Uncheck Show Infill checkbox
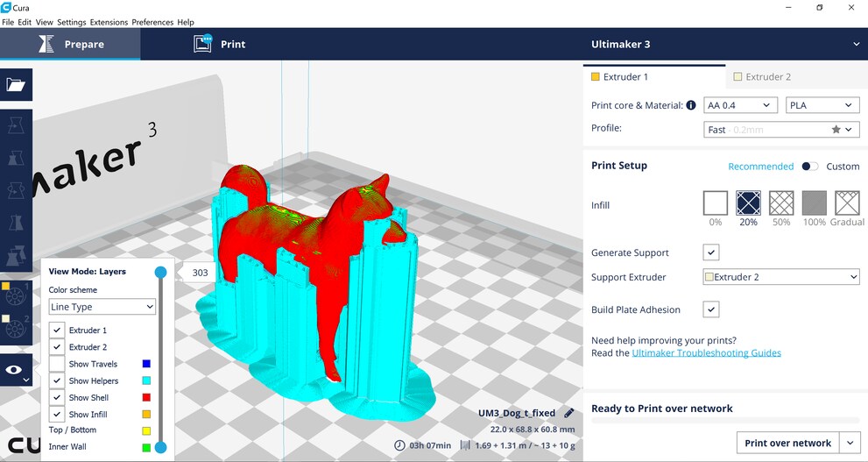 pos(57,414)
